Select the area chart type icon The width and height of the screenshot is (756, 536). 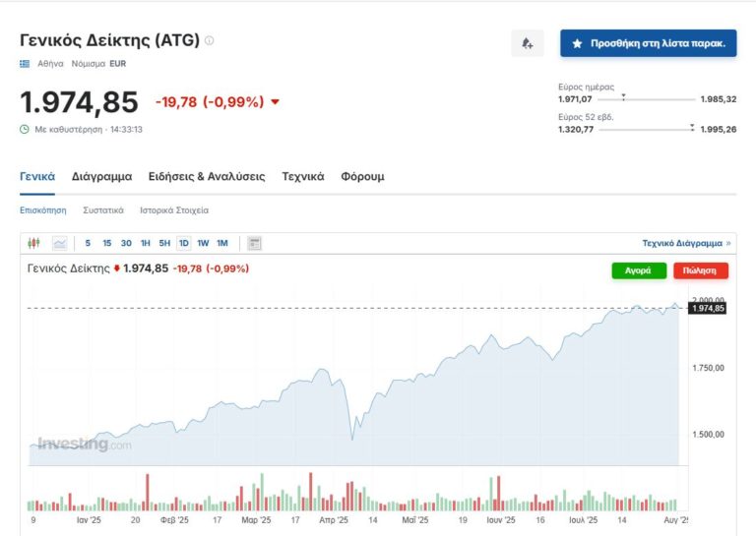point(60,243)
